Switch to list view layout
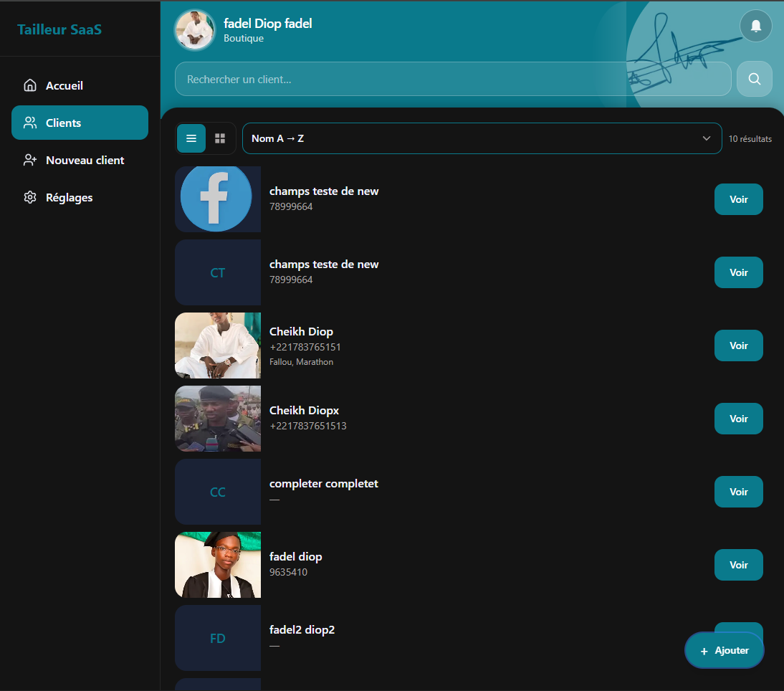 191,138
